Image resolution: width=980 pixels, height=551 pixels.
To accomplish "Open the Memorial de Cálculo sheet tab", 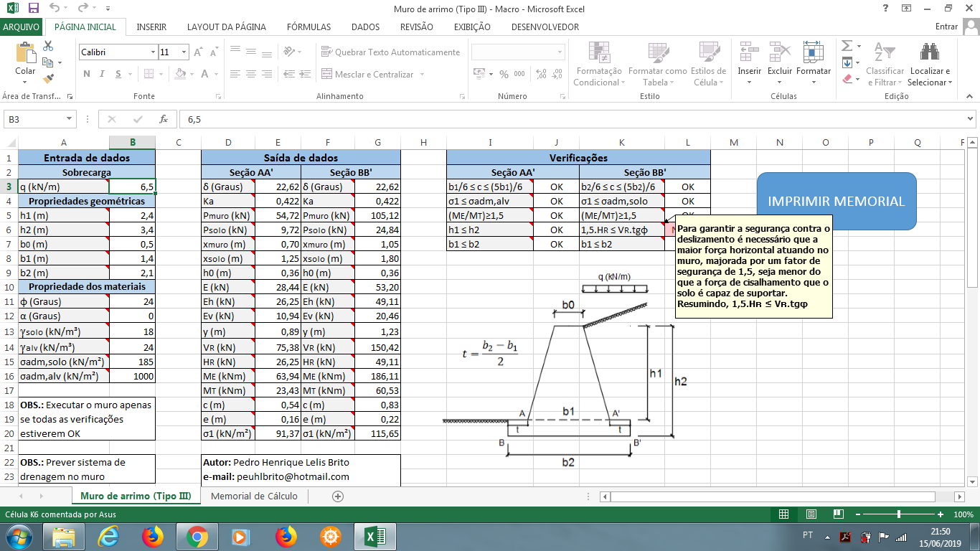I will tap(255, 496).
